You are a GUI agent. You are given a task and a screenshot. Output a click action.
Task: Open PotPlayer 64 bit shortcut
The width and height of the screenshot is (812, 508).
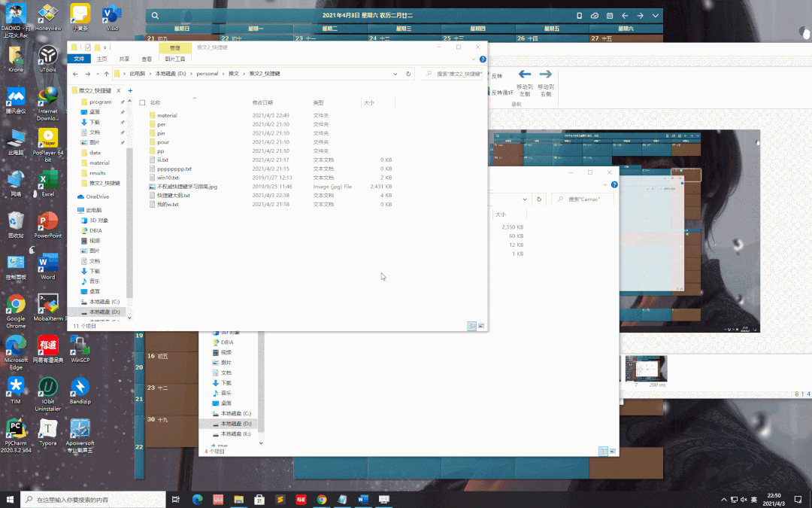(47, 145)
